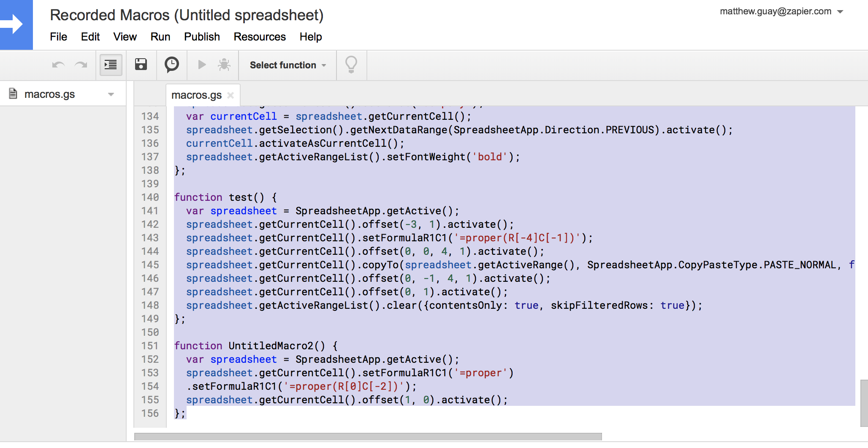The height and width of the screenshot is (448, 868).
Task: Open the Resources menu
Action: (260, 37)
